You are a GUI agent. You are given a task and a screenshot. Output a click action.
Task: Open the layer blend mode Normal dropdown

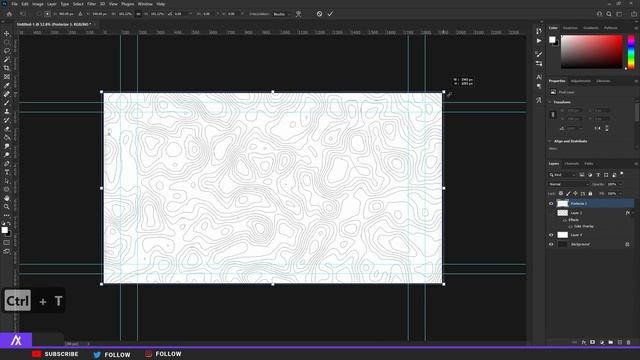569,184
